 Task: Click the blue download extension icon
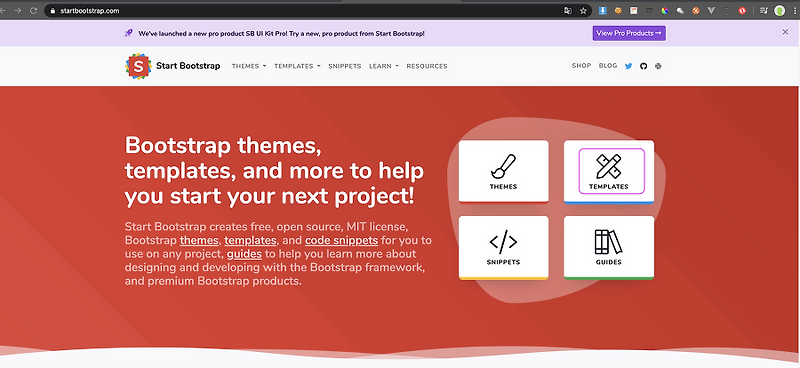pos(603,10)
